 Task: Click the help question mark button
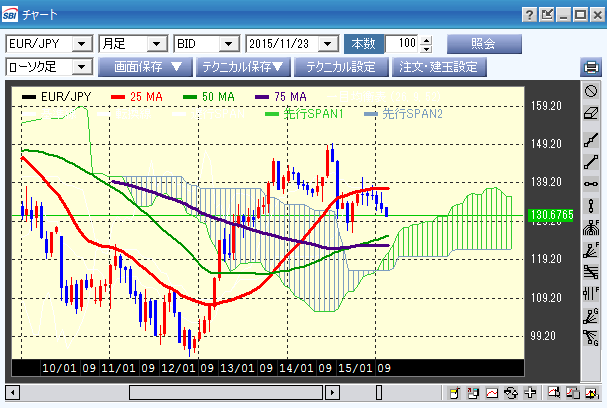530,15
